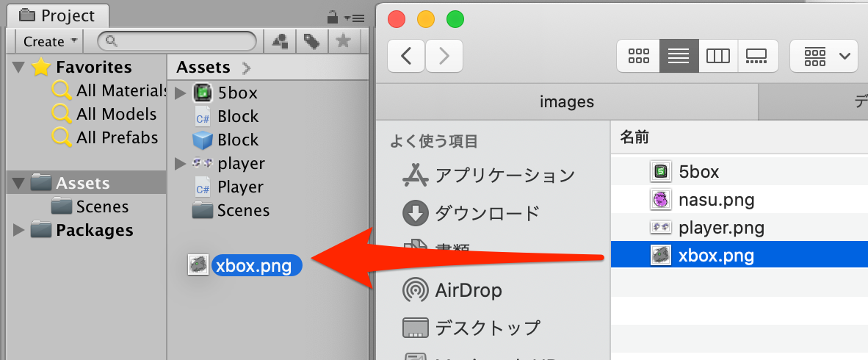
Task: Open the Create dropdown in Project panel
Action: pos(51,42)
